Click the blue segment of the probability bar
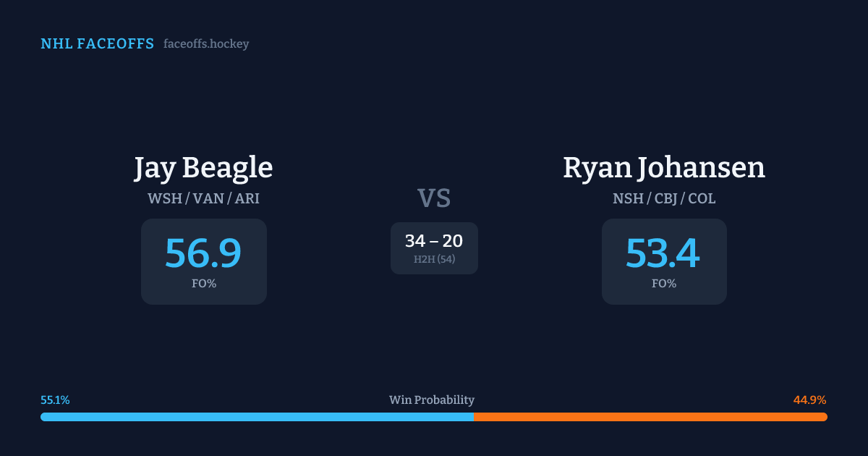868x456 pixels. pyautogui.click(x=257, y=417)
